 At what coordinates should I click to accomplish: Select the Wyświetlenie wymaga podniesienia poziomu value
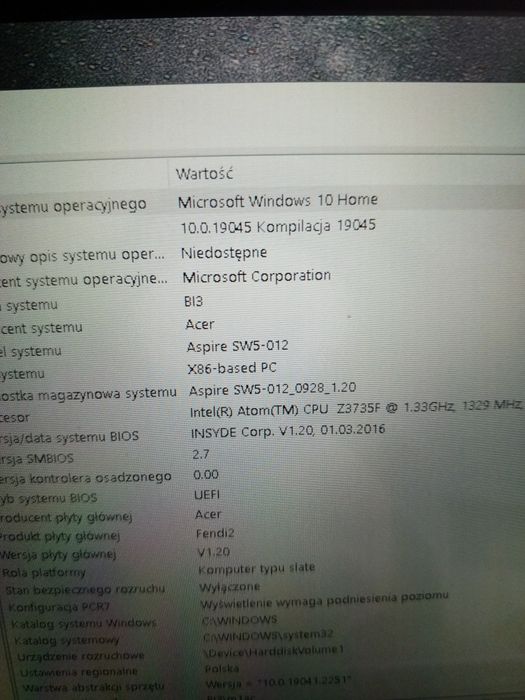(x=324, y=600)
